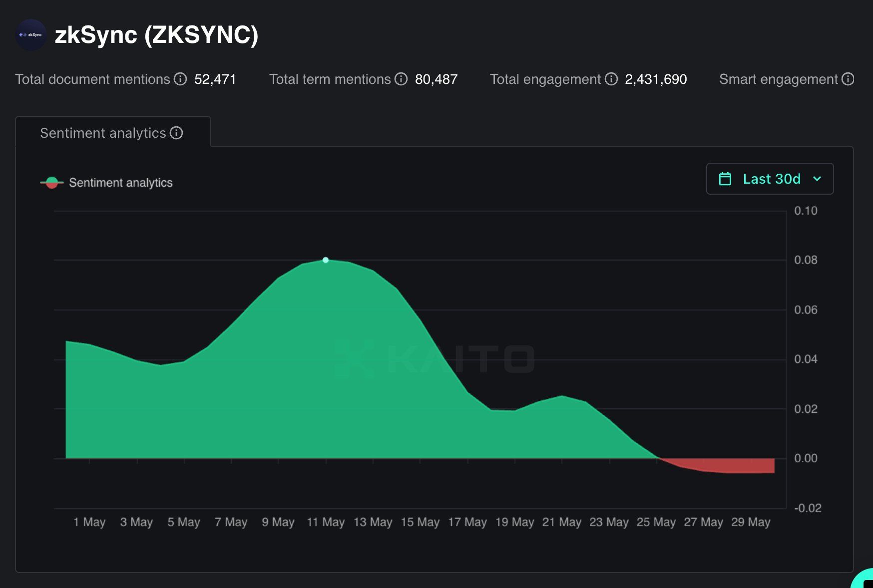This screenshot has width=873, height=588.
Task: Click the Total engagement label
Action: (x=545, y=79)
